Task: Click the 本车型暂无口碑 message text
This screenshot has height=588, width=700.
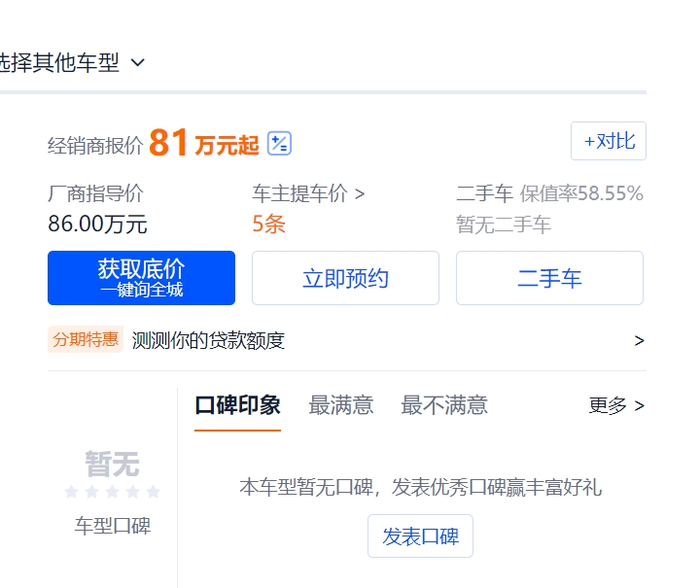Action: 421,487
